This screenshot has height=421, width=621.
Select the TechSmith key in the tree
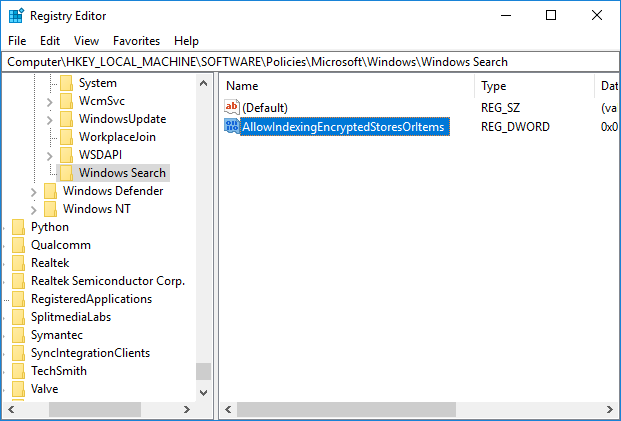(x=58, y=371)
